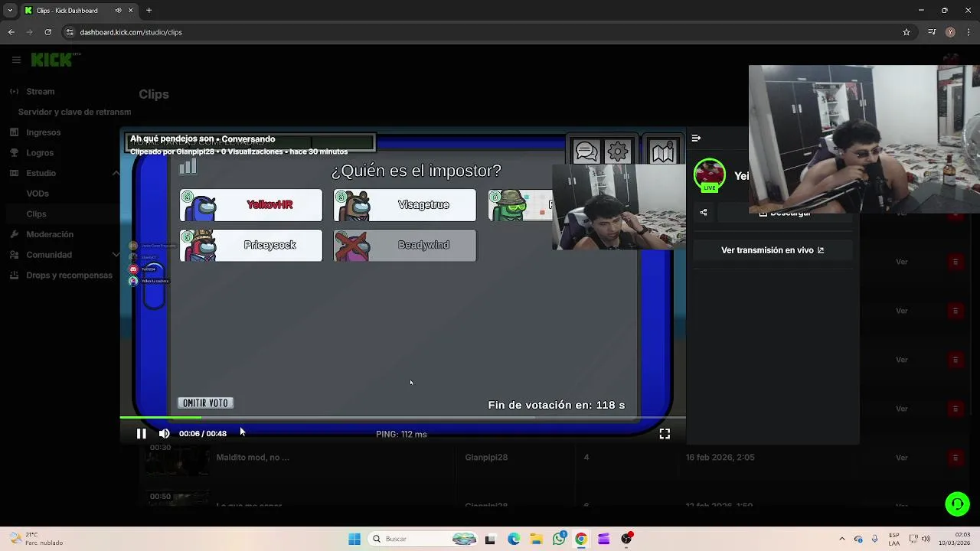Delete the clip dated 16 feb 2026
The height and width of the screenshot is (551, 980).
[x=955, y=458]
